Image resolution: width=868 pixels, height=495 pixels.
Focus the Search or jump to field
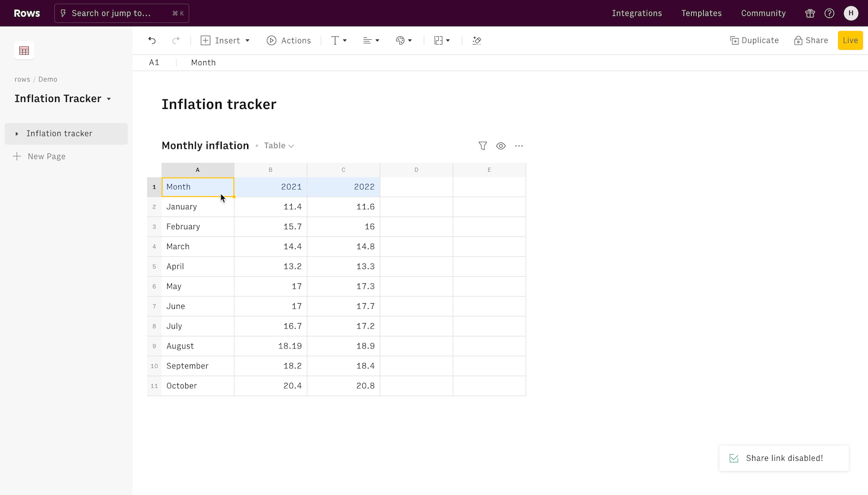(x=122, y=13)
